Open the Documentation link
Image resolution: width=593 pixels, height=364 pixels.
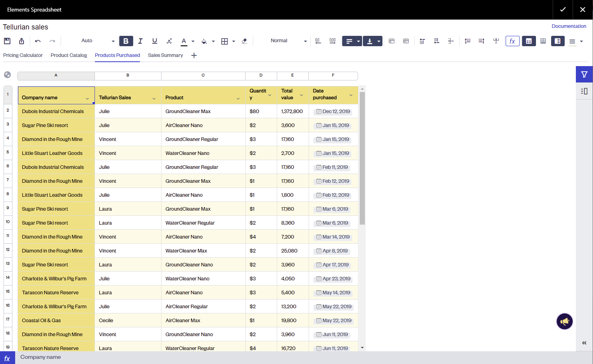(569, 26)
